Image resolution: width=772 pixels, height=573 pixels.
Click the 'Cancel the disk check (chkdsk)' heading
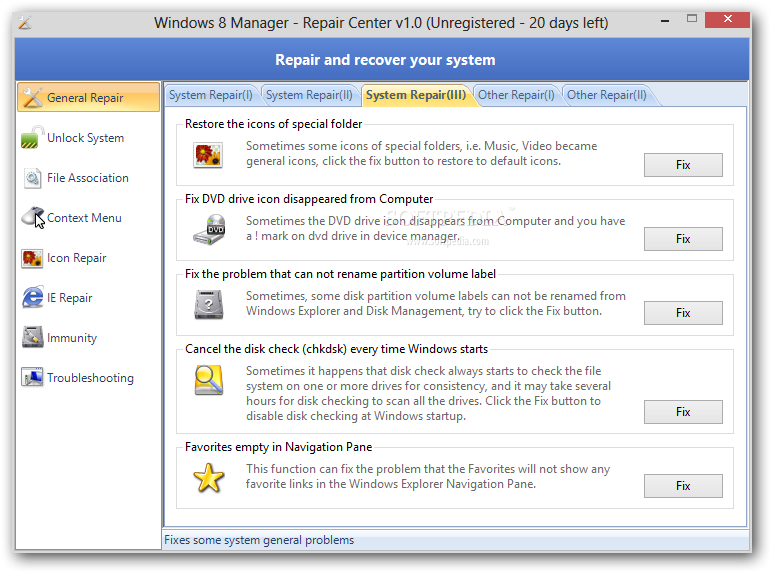336,349
